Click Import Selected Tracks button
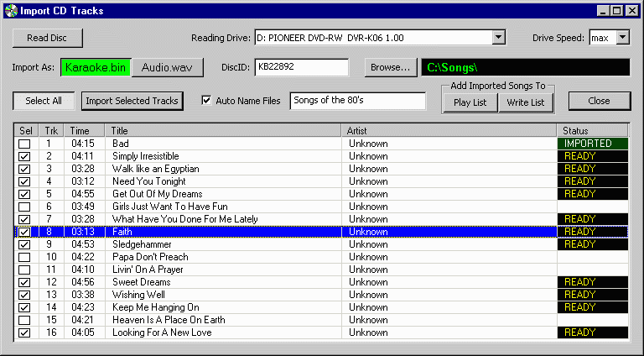 [x=132, y=101]
